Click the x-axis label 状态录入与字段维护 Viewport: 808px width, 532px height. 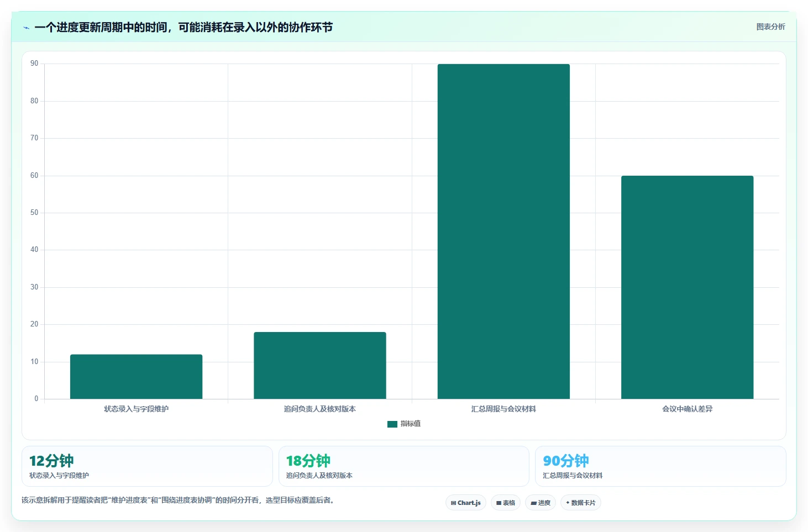tap(136, 409)
